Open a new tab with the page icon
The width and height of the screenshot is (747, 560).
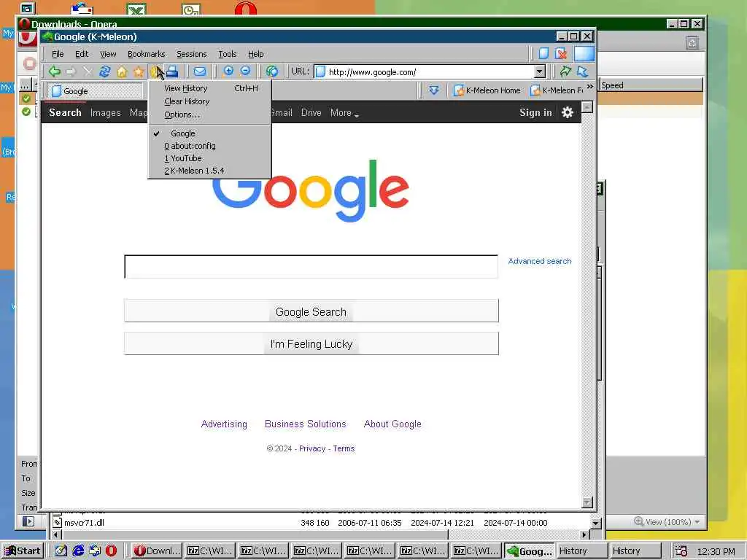(x=543, y=53)
